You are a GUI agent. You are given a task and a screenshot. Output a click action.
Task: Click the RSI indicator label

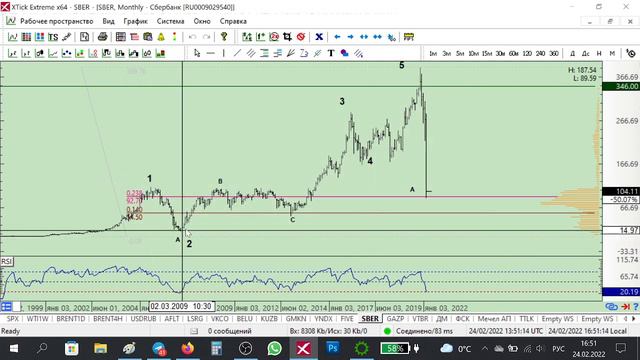click(7, 261)
